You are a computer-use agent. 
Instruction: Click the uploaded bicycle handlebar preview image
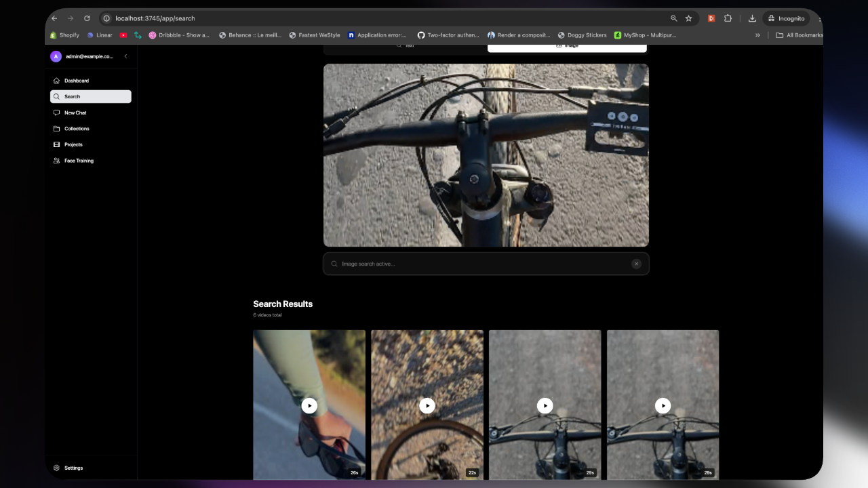tap(486, 155)
